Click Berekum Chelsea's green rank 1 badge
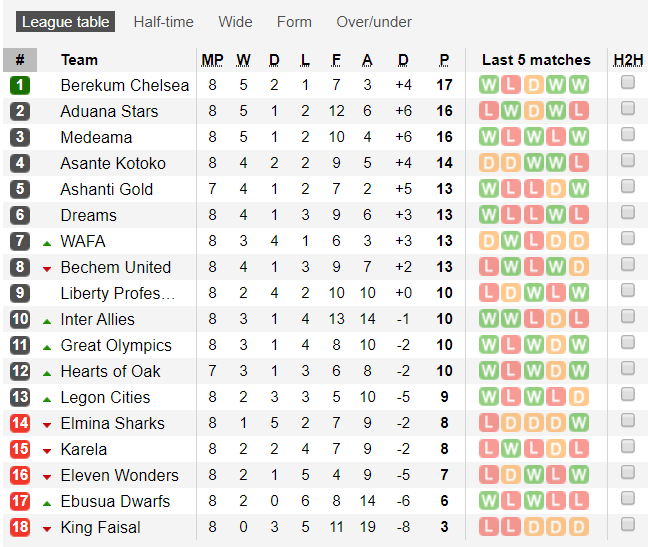Image resolution: width=648 pixels, height=547 pixels. click(20, 85)
